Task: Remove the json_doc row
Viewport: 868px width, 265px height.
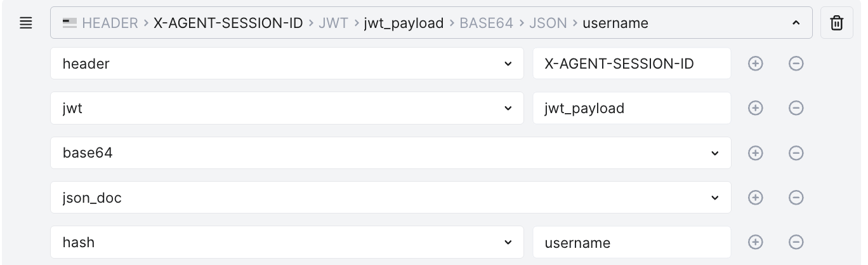Action: pyautogui.click(x=796, y=198)
